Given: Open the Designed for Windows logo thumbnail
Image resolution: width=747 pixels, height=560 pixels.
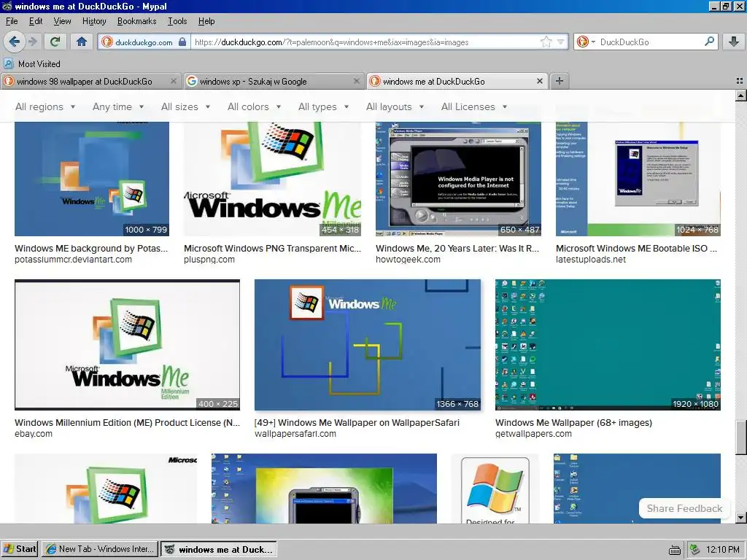Looking at the screenshot, I should pos(495,489).
